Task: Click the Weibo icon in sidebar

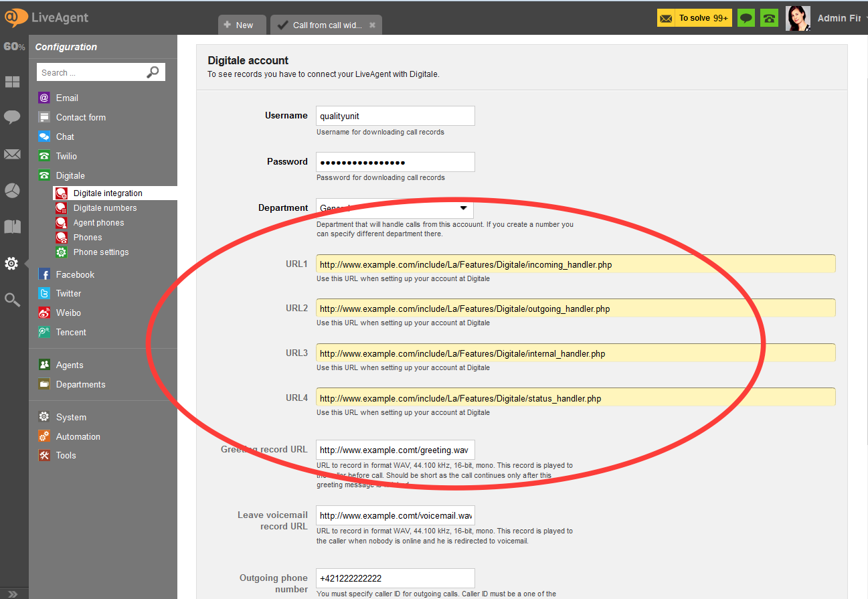Action: (44, 313)
